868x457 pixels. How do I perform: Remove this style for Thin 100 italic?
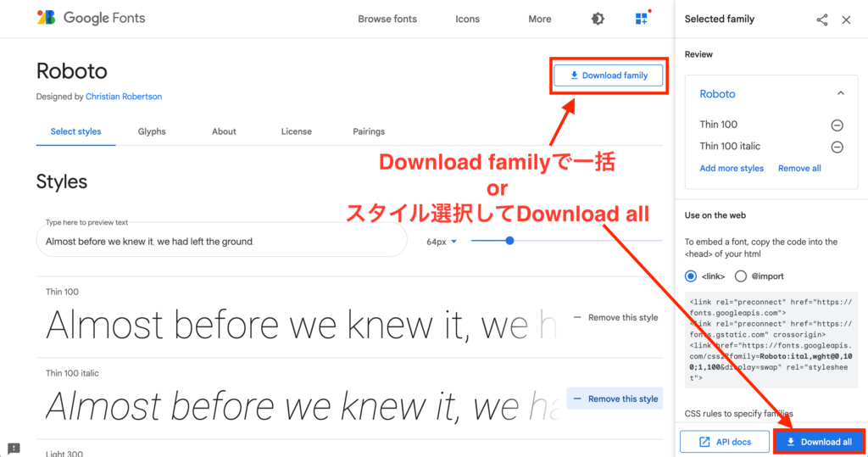pyautogui.click(x=615, y=398)
